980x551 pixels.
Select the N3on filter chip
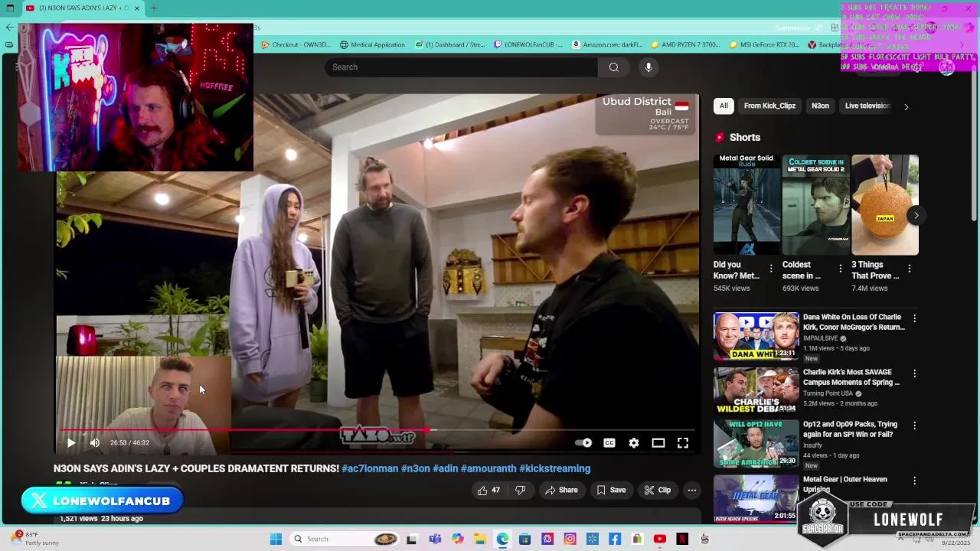coord(820,106)
